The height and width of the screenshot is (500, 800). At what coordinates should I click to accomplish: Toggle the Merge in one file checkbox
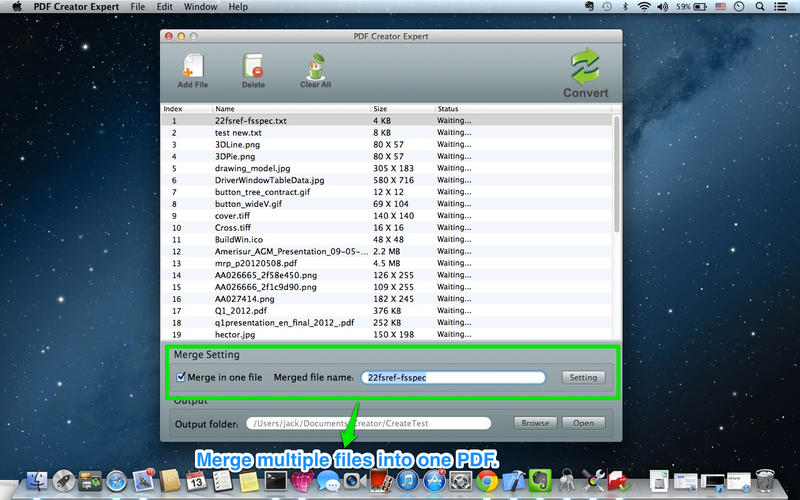(181, 377)
